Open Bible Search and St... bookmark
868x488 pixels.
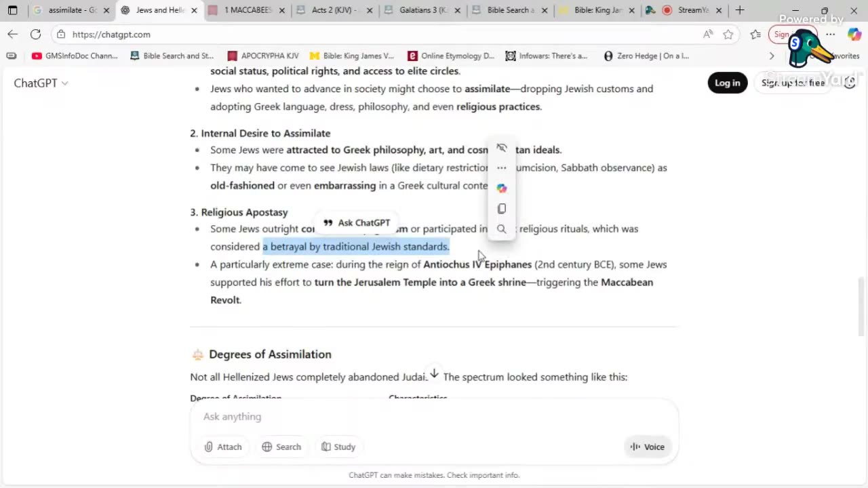tap(172, 56)
